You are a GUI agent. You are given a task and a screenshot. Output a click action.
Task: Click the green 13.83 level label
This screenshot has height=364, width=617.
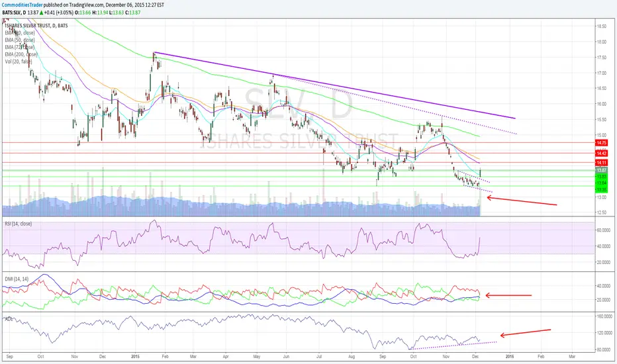(602, 176)
